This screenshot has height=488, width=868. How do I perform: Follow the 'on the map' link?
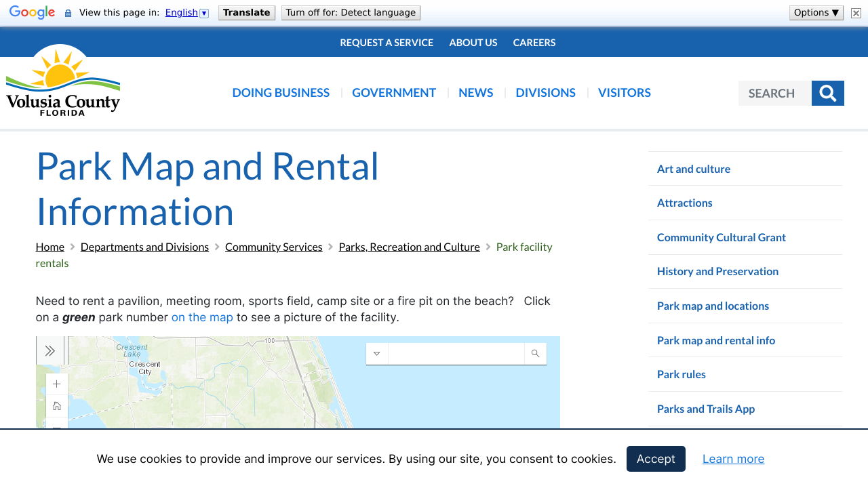(202, 317)
